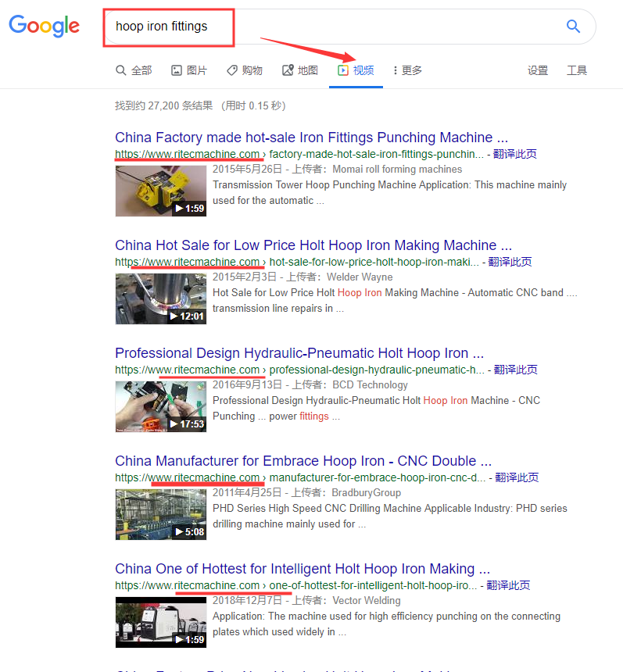Play the 12:01 welding video thumbnail
This screenshot has height=672, width=623.
pyautogui.click(x=161, y=298)
